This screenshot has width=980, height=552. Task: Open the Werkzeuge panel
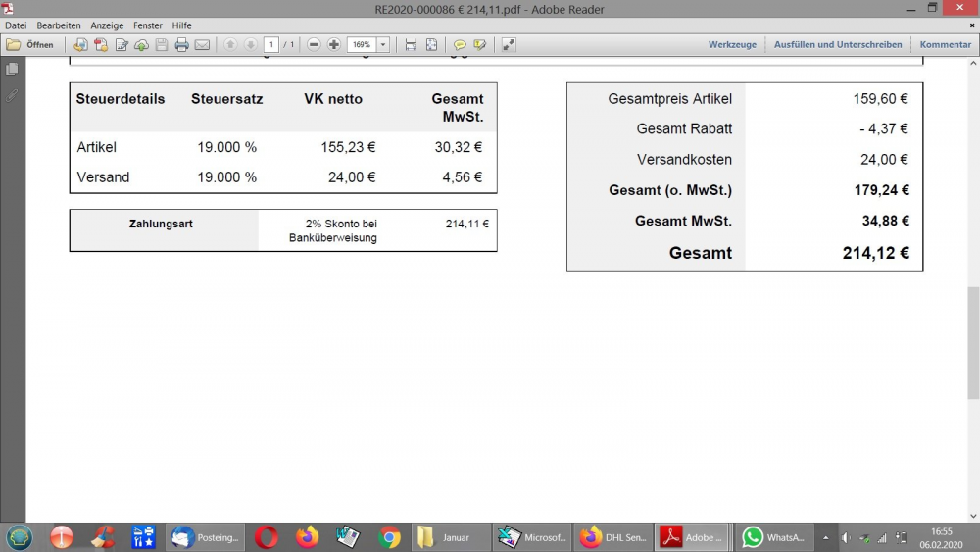(x=732, y=44)
